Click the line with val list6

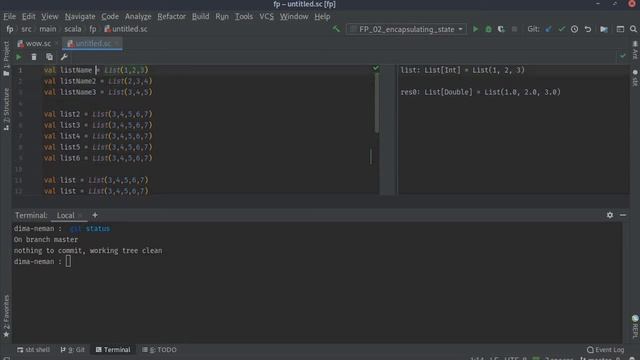(98, 158)
